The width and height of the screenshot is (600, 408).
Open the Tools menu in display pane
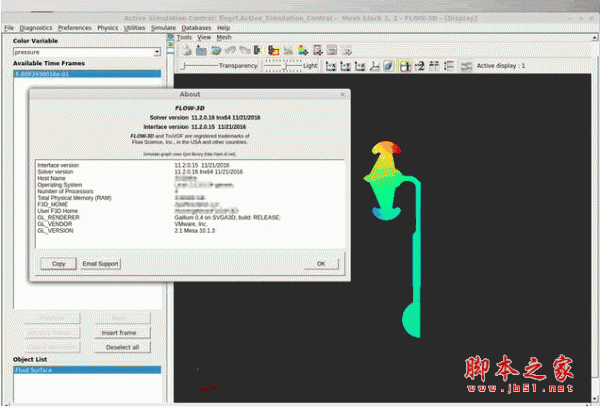point(184,37)
